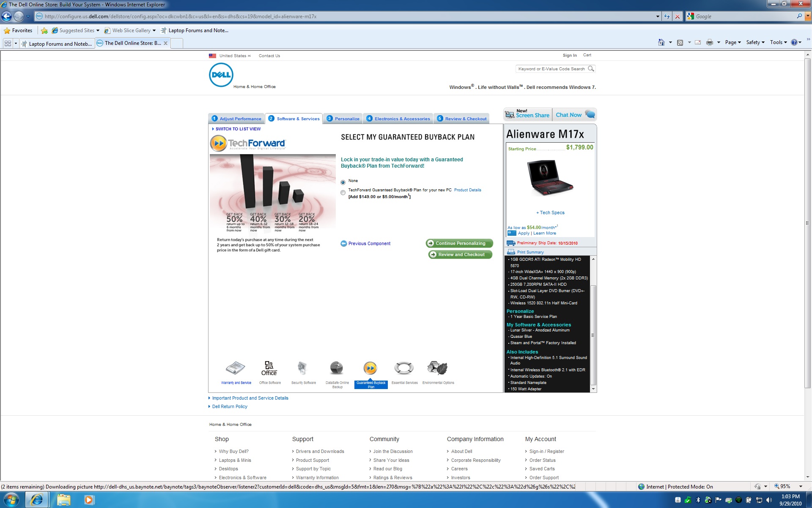Open the Web Slice Gallery dropdown
This screenshot has width=812, height=508.
tap(154, 30)
